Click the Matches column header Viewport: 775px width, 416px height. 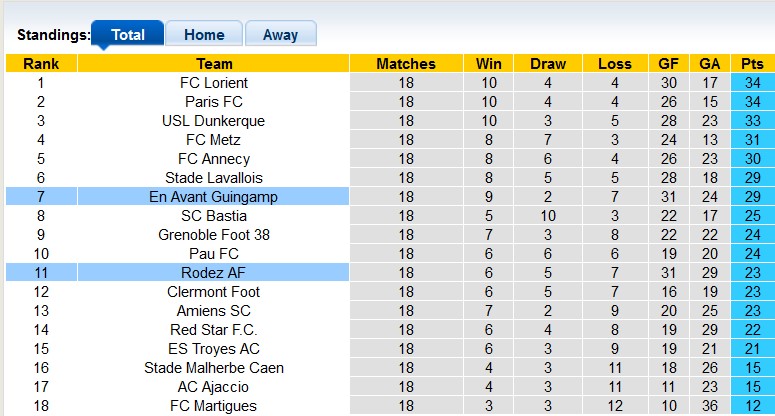pyautogui.click(x=406, y=64)
